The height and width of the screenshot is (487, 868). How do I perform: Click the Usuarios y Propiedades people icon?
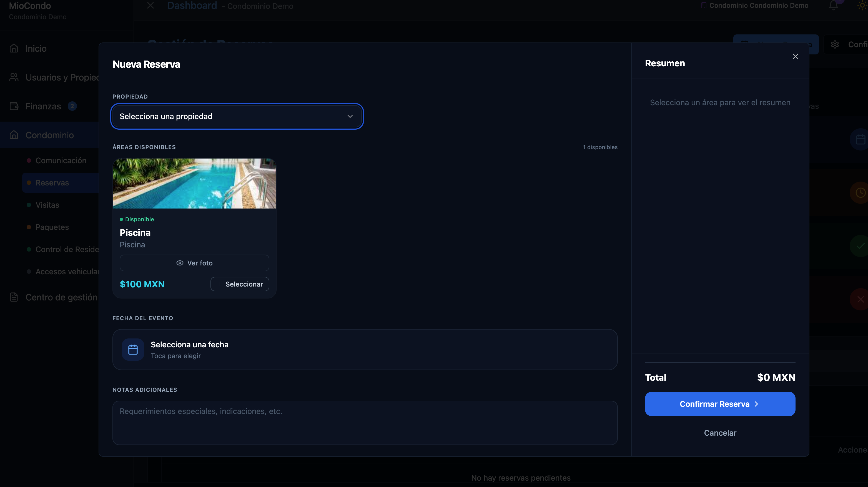coord(14,77)
